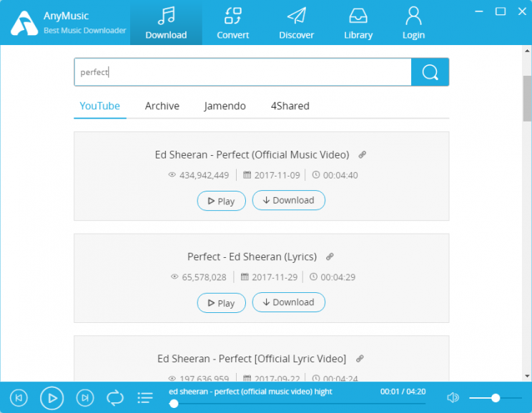
Task: Toggle the repeat loop mode
Action: coord(115,398)
